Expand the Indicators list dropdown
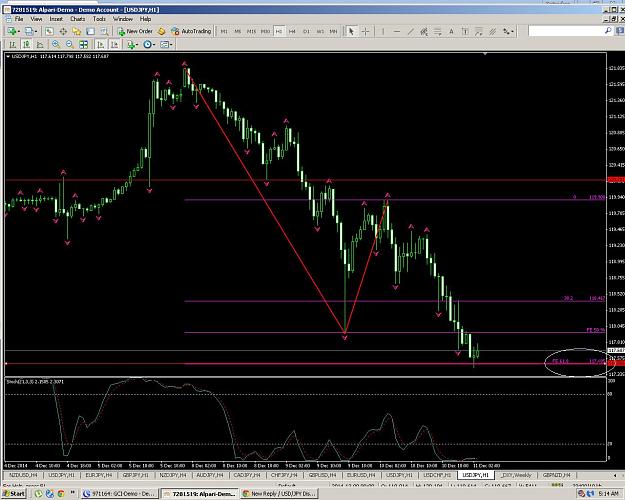This screenshot has height=500, width=625. 136,45
